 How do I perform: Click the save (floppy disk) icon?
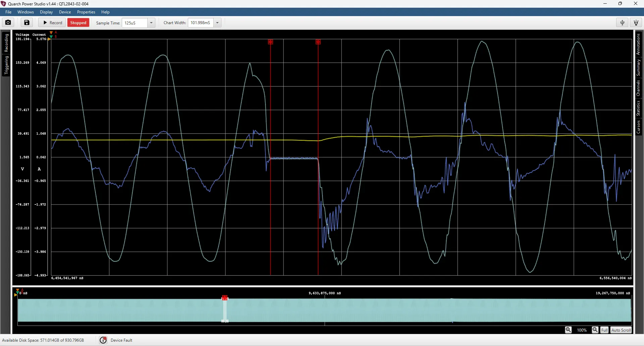pyautogui.click(x=27, y=22)
